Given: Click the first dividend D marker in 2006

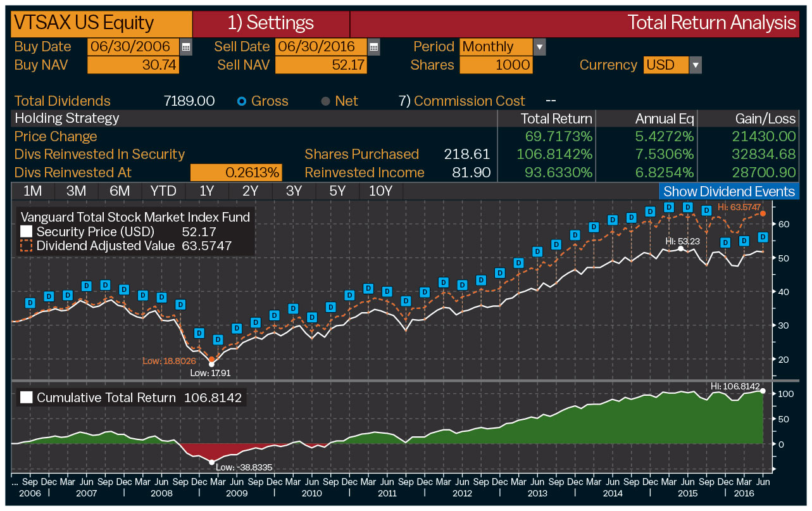Looking at the screenshot, I should coord(30,303).
